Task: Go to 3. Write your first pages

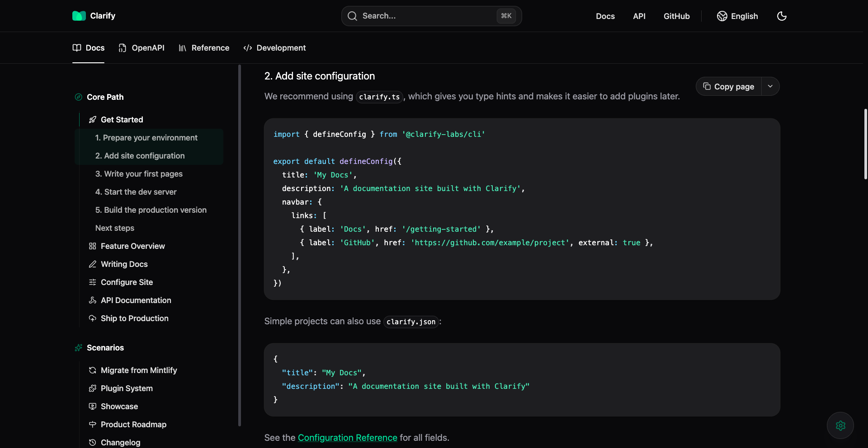Action: tap(139, 174)
